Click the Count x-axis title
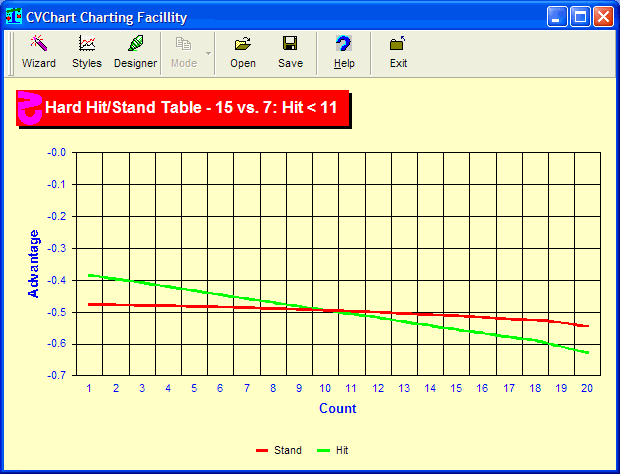620x474 pixels. point(337,408)
